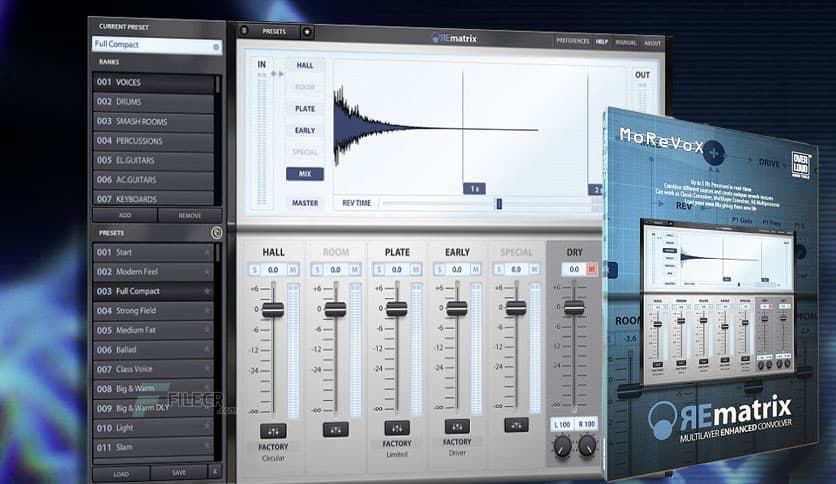Viewport: 836px width, 484px height.
Task: Open the Manual link in top bar
Action: coord(626,42)
